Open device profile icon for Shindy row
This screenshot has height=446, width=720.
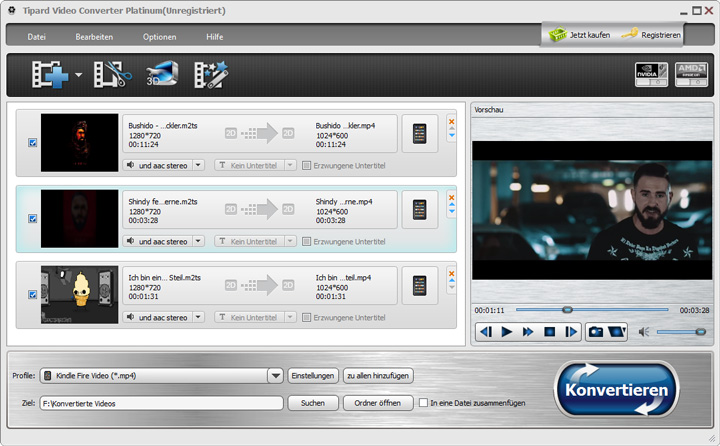tap(420, 209)
